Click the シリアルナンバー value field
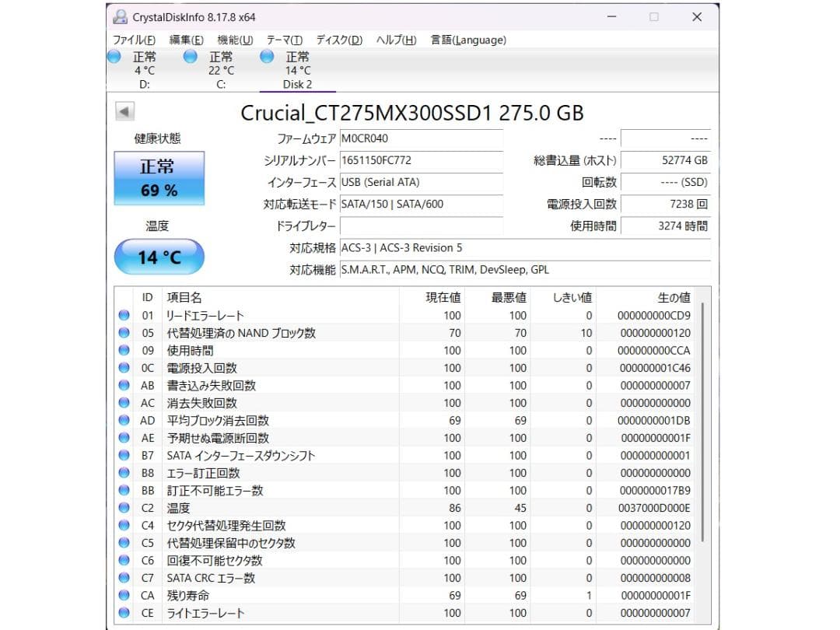The image size is (840, 630). tap(422, 161)
